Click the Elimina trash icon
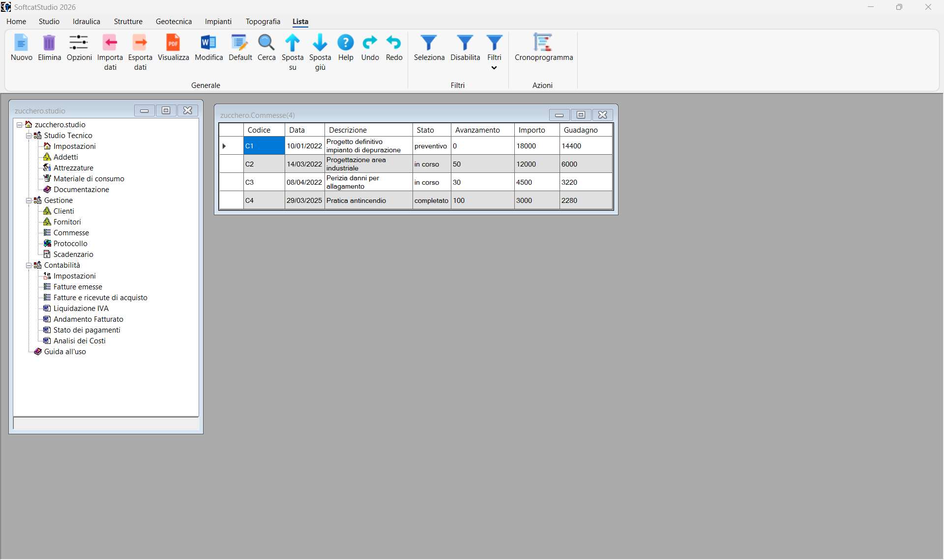 pyautogui.click(x=49, y=43)
